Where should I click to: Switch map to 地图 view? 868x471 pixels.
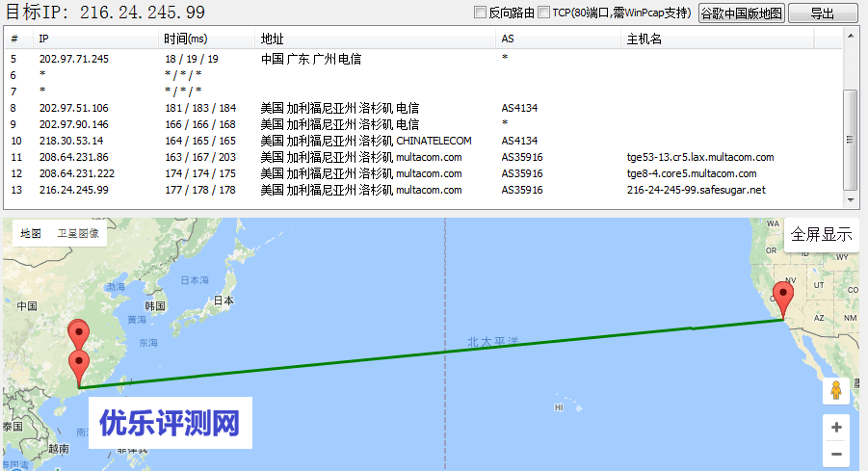click(31, 233)
